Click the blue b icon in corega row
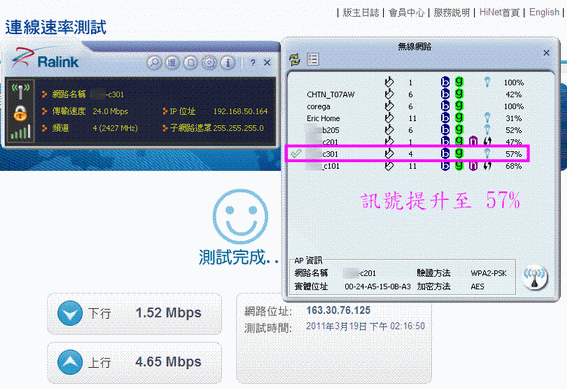 pos(445,106)
